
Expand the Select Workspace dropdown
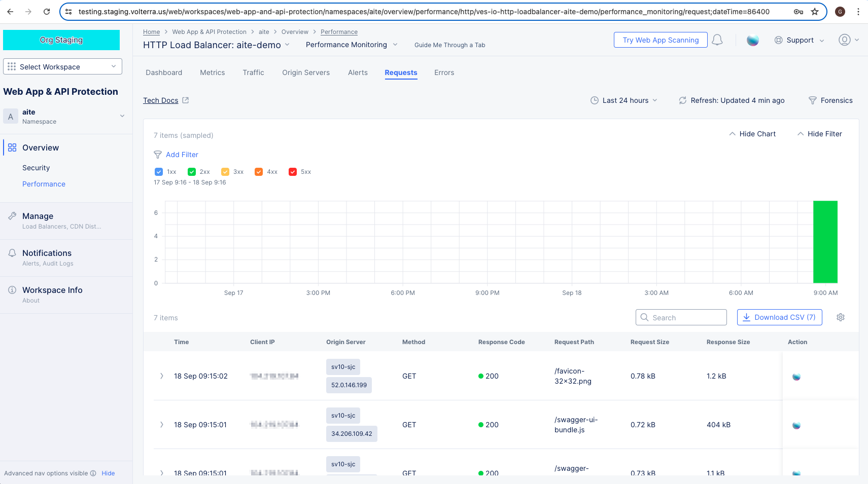[62, 66]
